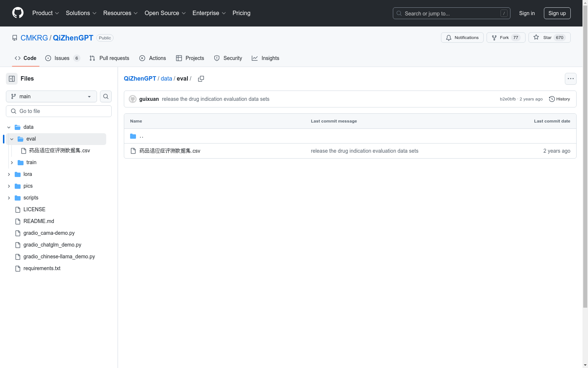Open the Pull requests tab
Screen dimensions: 588x368
click(x=110, y=58)
